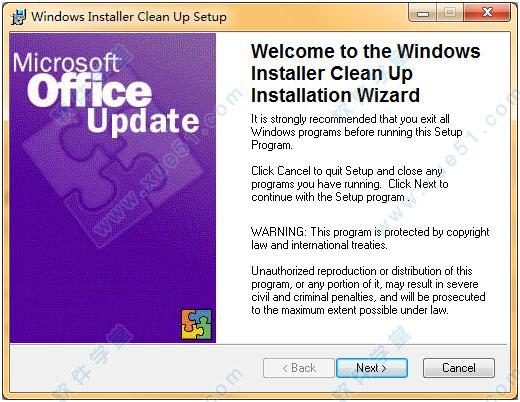Click the "Click Cancel to quit Setup" paragraph
Image resolution: width=520 pixels, height=402 pixels.
point(350,184)
